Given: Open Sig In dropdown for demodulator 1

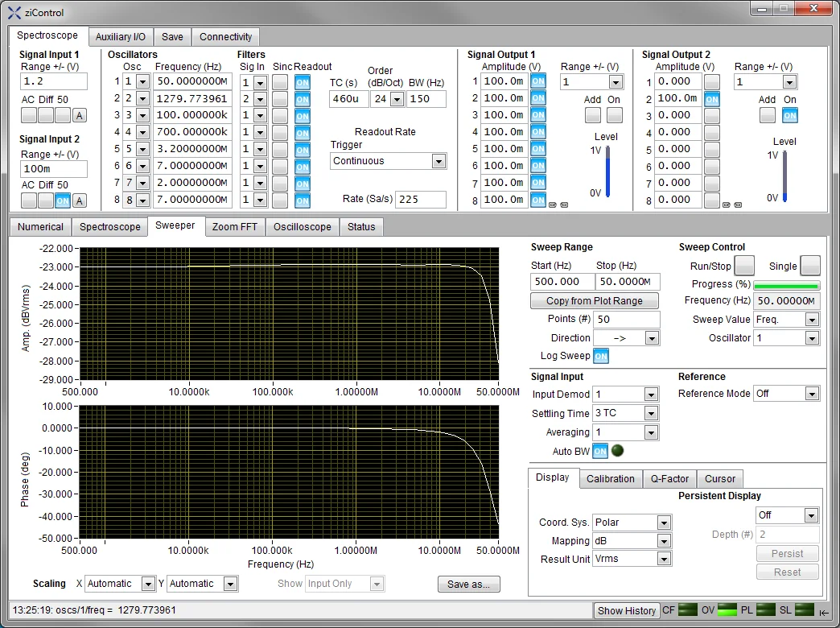Looking at the screenshot, I should tap(260, 83).
